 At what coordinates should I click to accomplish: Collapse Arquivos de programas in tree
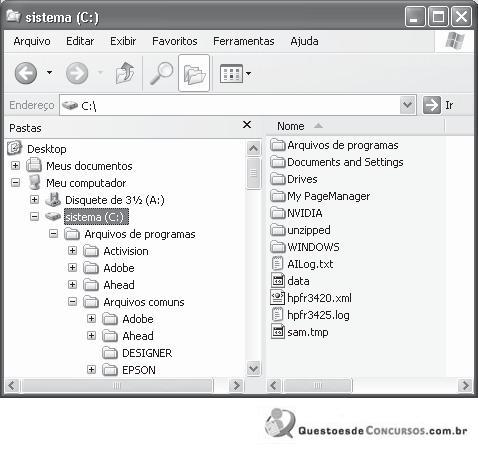[x=53, y=233]
